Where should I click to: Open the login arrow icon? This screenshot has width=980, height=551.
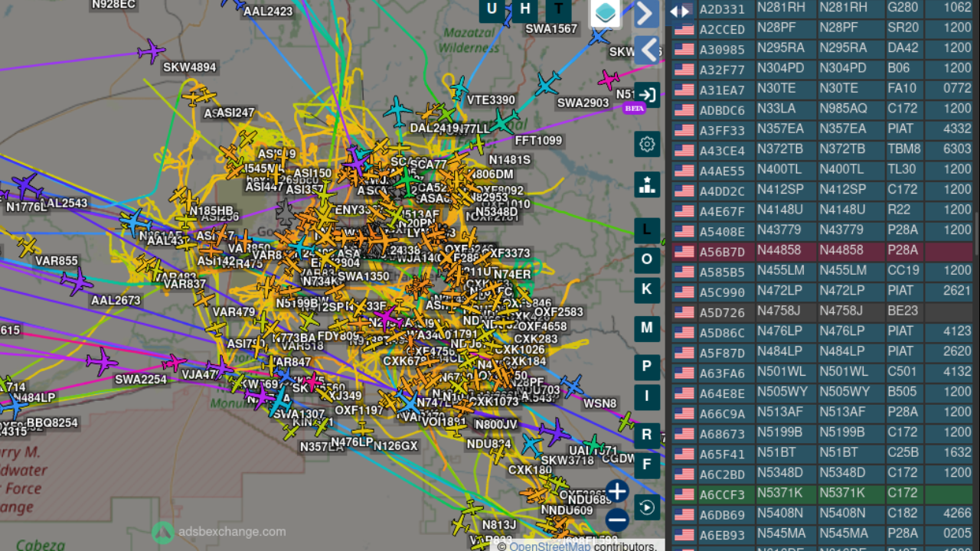tap(647, 95)
